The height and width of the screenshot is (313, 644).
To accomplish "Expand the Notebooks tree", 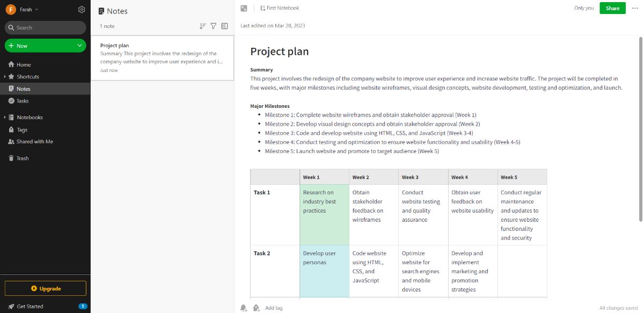I will (5, 117).
